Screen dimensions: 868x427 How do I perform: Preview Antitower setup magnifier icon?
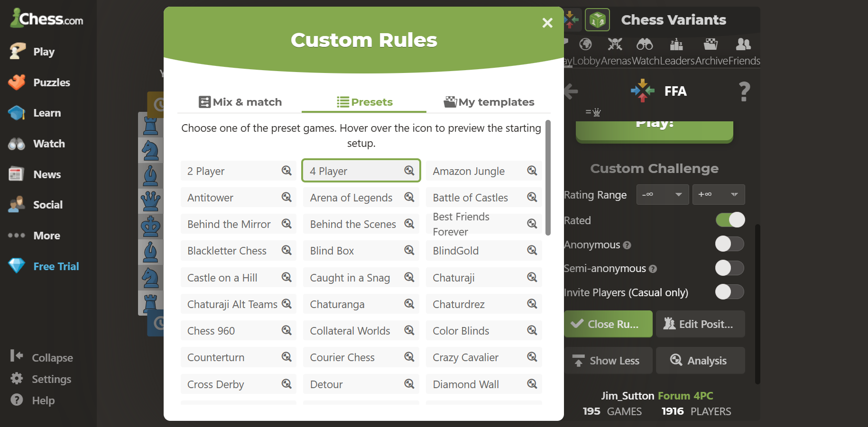[x=286, y=197]
